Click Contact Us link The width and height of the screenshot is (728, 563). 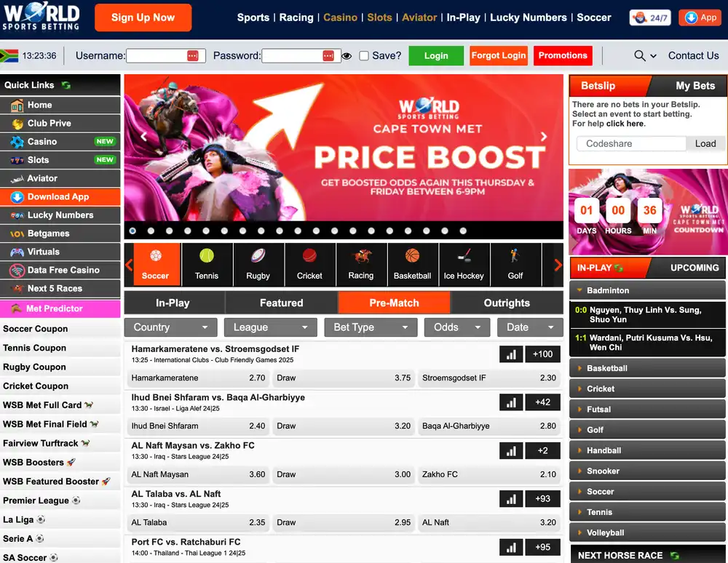click(693, 56)
